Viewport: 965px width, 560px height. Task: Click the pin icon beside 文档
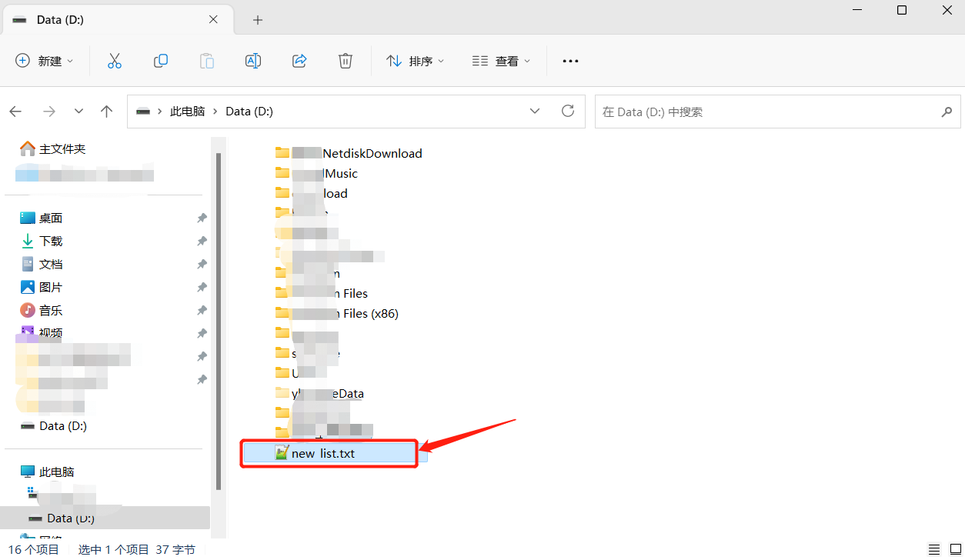click(202, 264)
